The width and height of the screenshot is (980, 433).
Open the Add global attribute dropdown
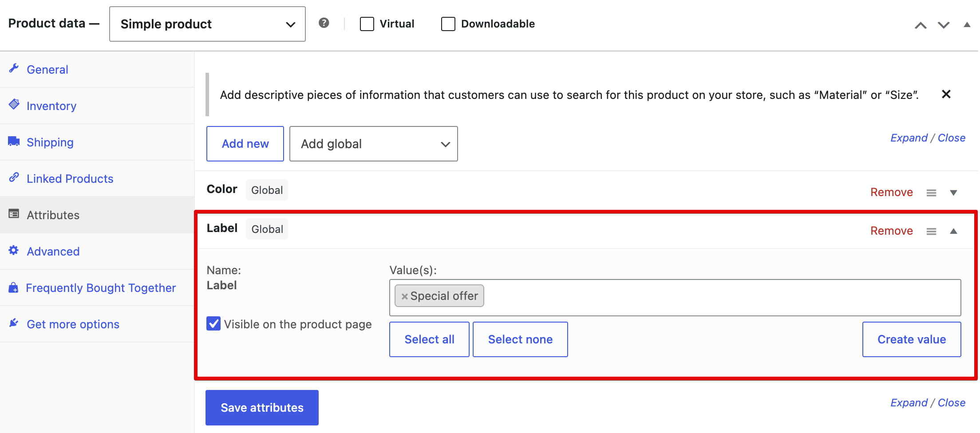click(374, 144)
